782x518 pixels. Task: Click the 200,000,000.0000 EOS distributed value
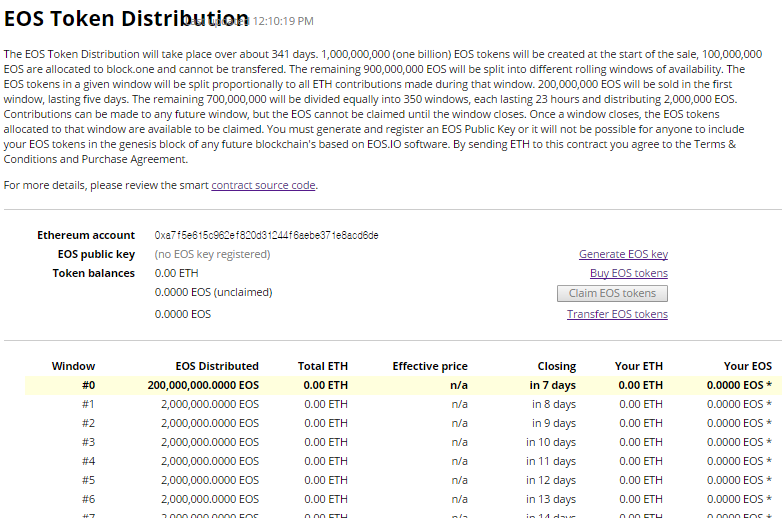tap(202, 385)
